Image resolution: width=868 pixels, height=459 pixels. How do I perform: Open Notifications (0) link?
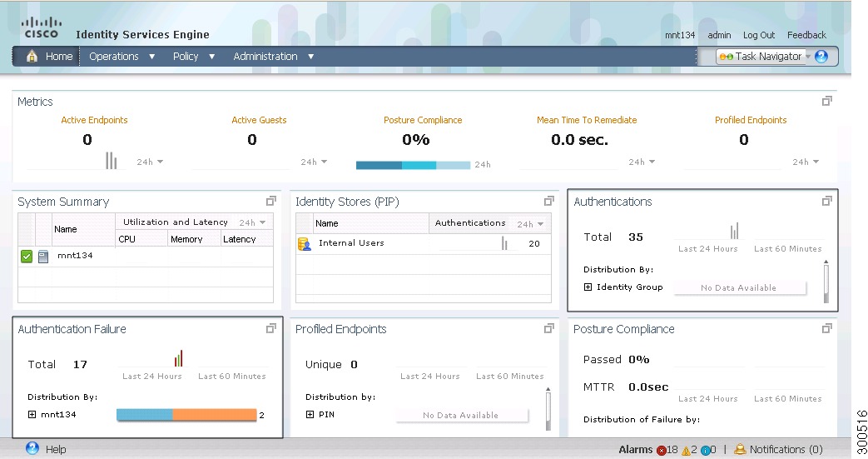click(x=786, y=450)
